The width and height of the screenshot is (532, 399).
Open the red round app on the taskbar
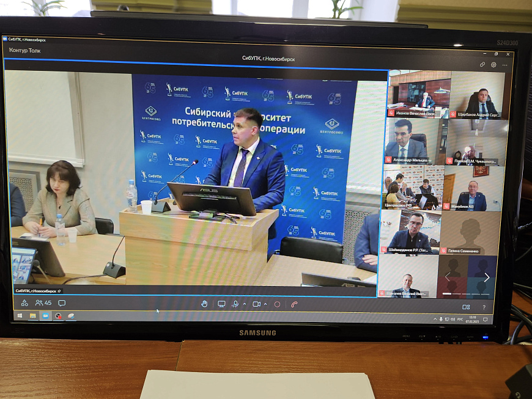(x=58, y=317)
